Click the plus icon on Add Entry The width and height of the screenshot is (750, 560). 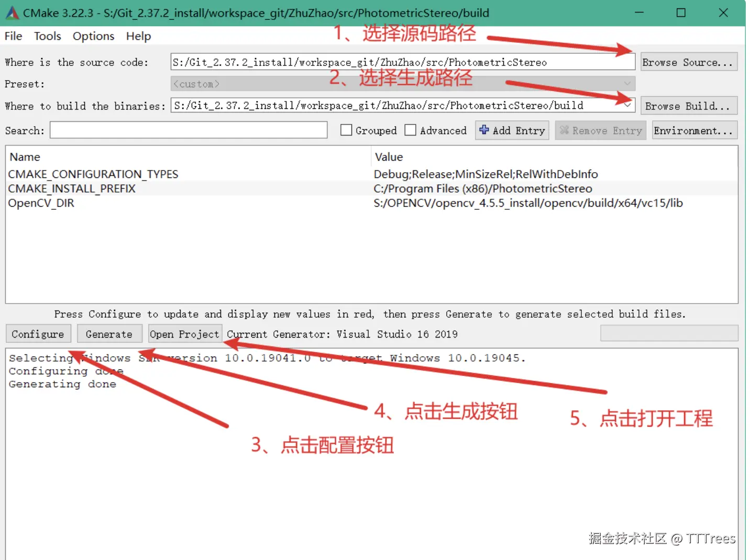coord(484,130)
